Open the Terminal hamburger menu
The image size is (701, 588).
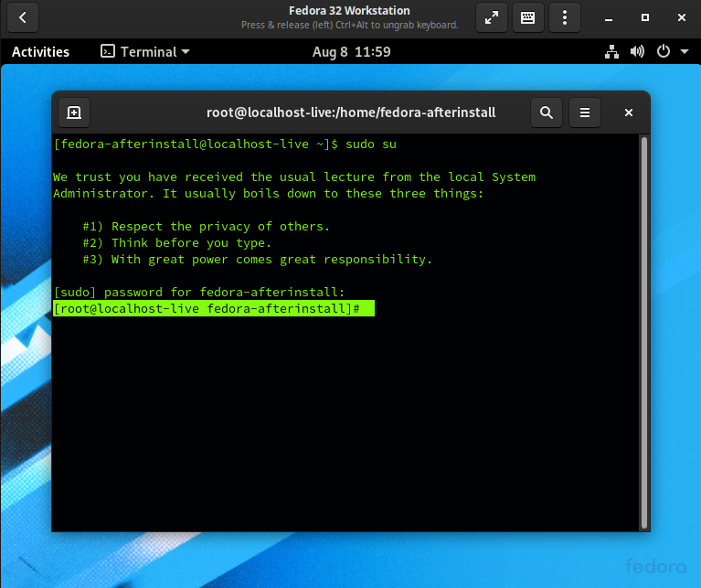coord(585,112)
